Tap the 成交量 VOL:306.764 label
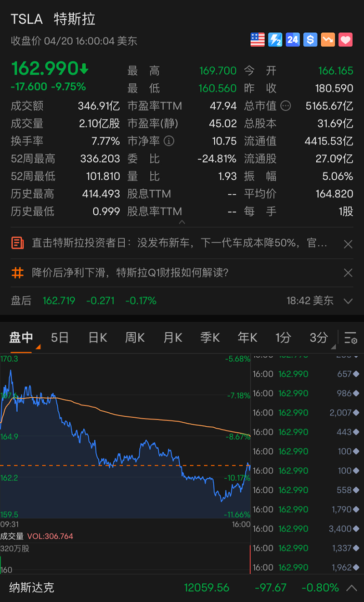 (36, 536)
